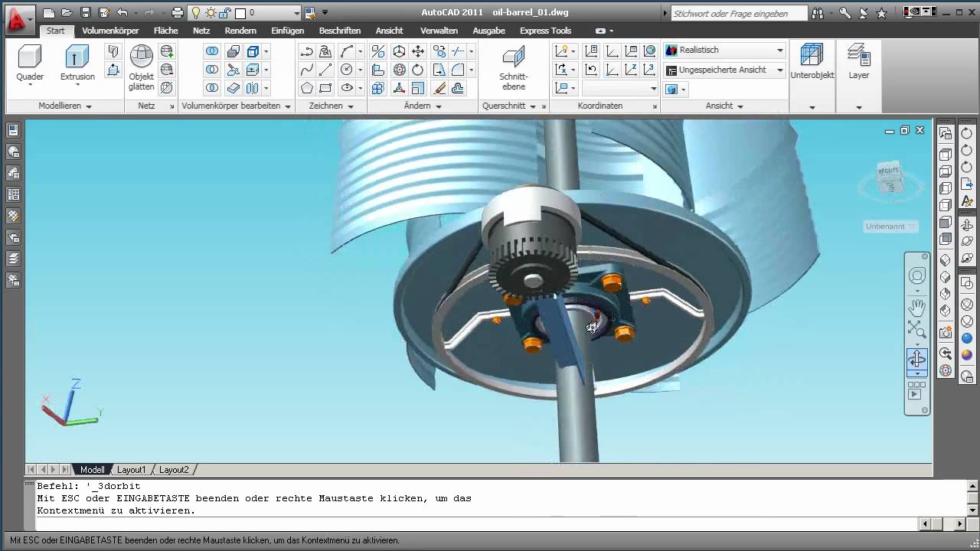The image size is (980, 551).
Task: Click the Save disk icon in quick access
Action: pos(86,13)
